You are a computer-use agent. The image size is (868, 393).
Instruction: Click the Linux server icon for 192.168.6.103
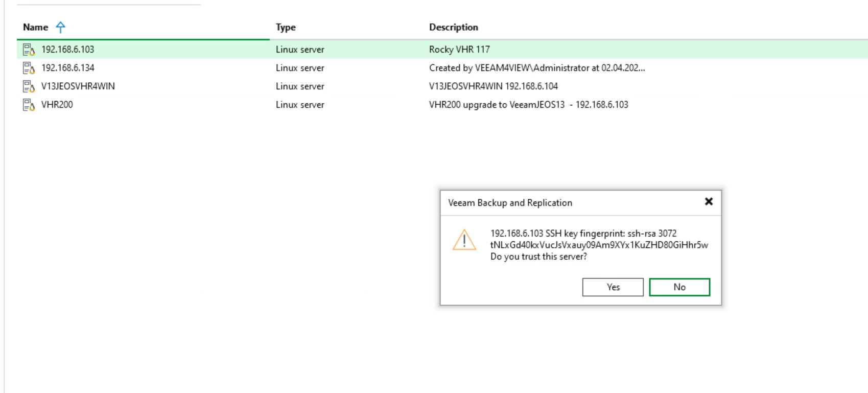29,50
